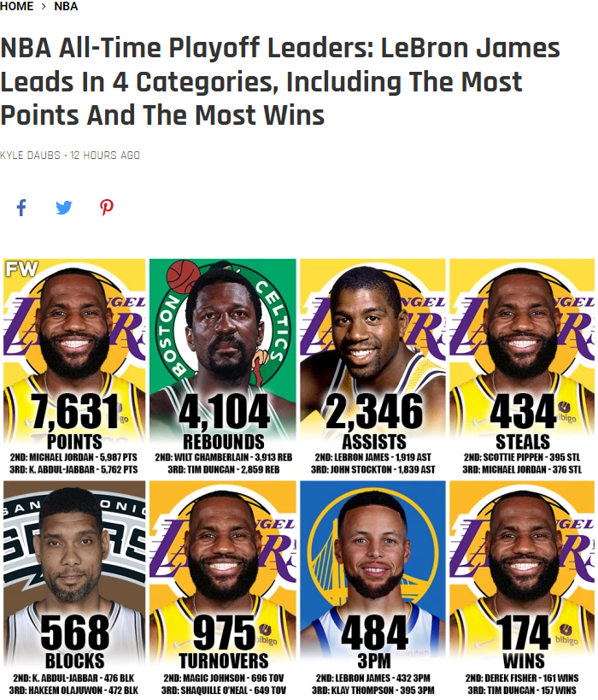Image resolution: width=598 pixels, height=700 pixels.
Task: Select the 568 Blocks Spurs panel
Action: [74, 588]
